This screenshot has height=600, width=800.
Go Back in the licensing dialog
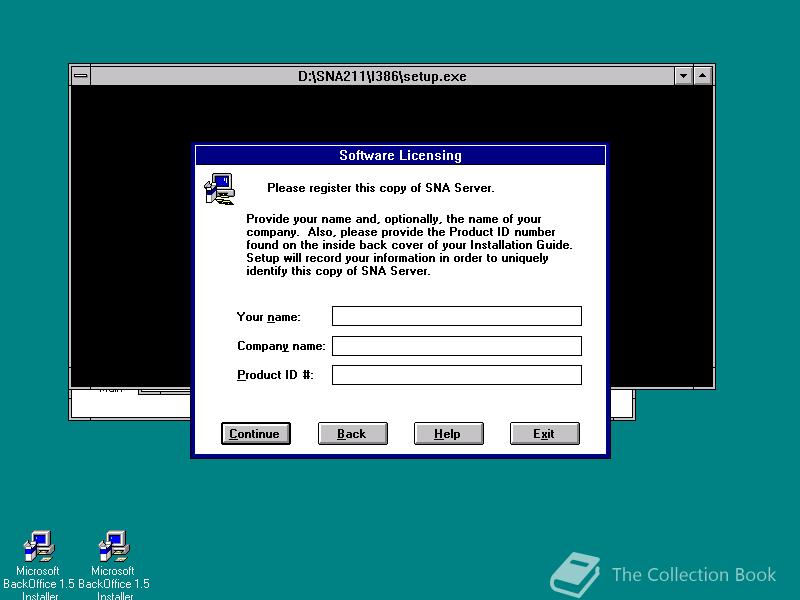coord(352,433)
